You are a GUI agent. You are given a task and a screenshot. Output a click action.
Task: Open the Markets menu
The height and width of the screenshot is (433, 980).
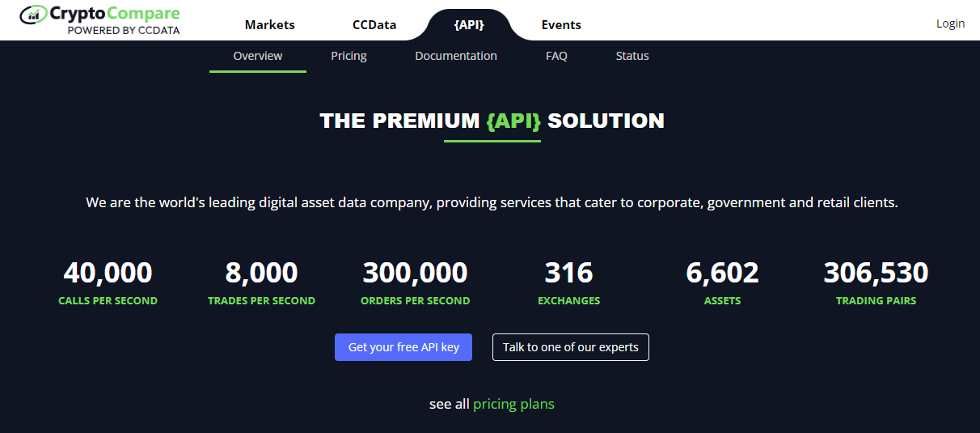[x=270, y=24]
